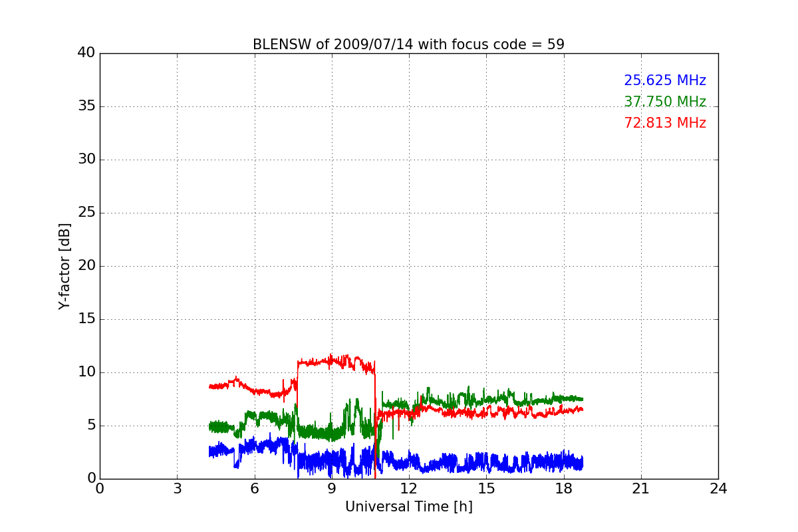This screenshot has height=532, width=798.
Task: Click x-axis tick label 3
Action: [x=177, y=488]
